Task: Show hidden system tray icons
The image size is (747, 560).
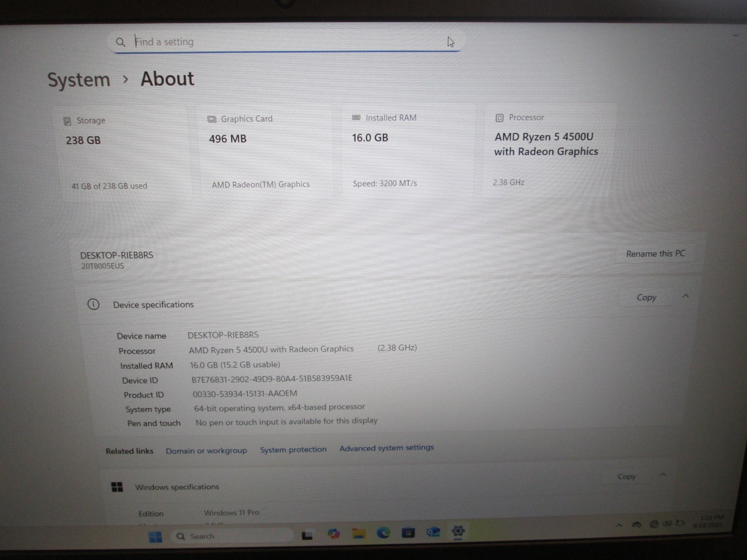Action: [x=619, y=525]
